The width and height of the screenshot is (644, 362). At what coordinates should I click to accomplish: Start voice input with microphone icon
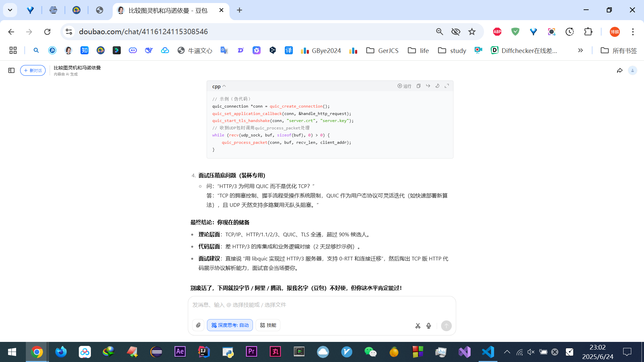pos(429,326)
